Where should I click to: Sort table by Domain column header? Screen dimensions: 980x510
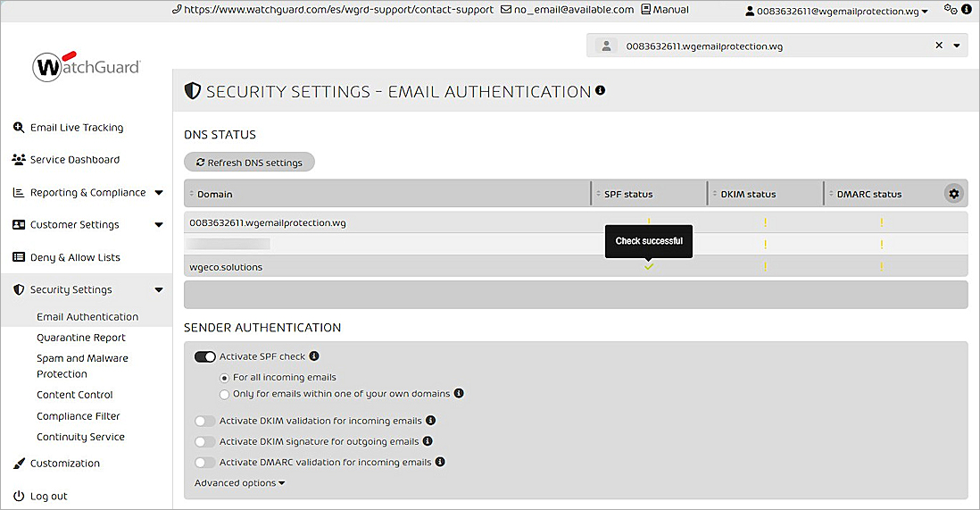tap(214, 194)
